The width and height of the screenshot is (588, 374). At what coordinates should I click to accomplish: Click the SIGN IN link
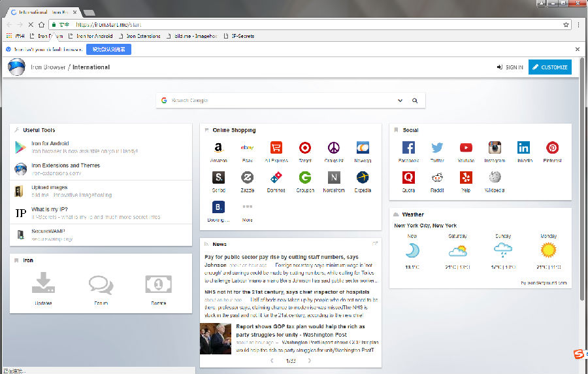point(510,67)
